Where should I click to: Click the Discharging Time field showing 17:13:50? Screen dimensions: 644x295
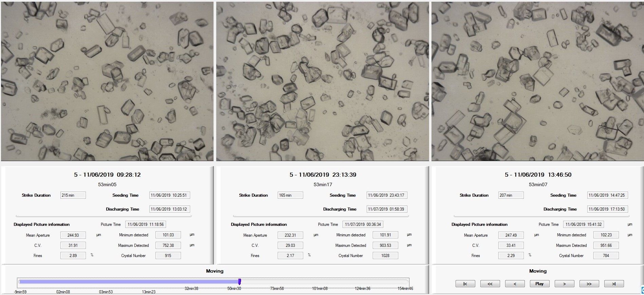[x=607, y=209]
